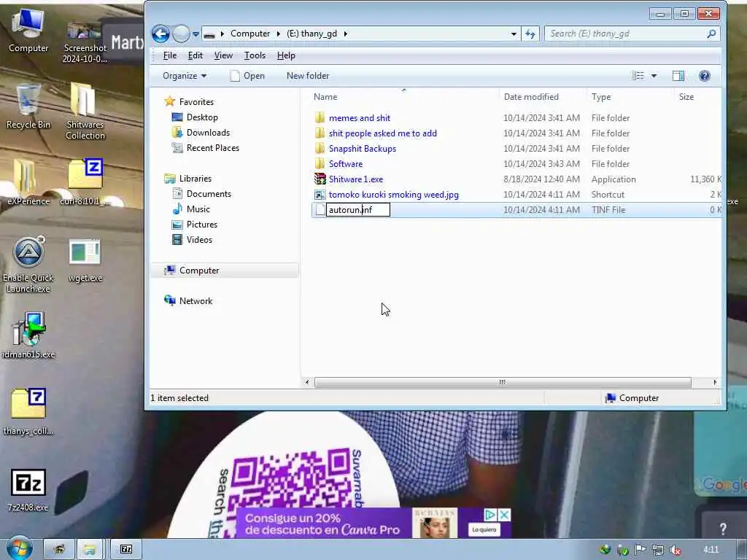Click the search magnifier icon

[711, 34]
